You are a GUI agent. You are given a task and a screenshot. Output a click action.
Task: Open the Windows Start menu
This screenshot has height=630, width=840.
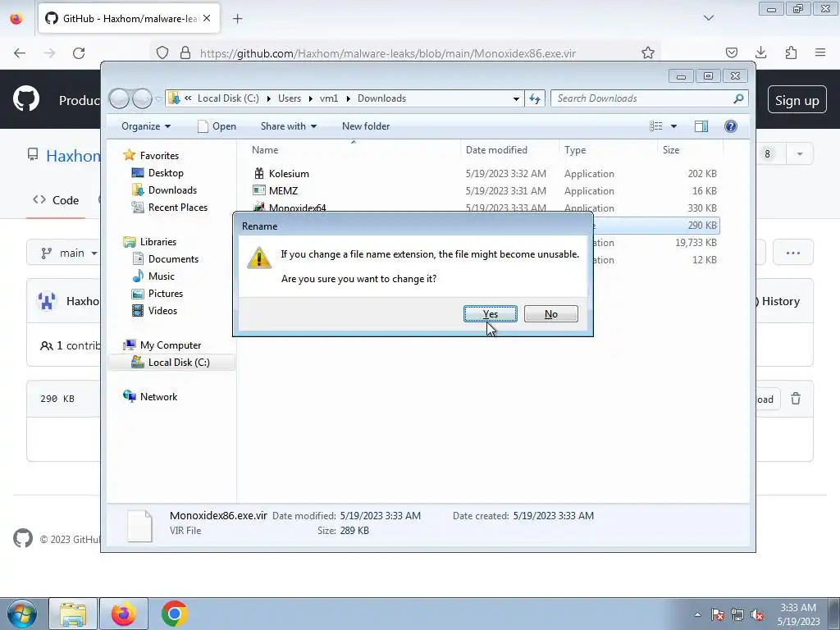coord(21,614)
